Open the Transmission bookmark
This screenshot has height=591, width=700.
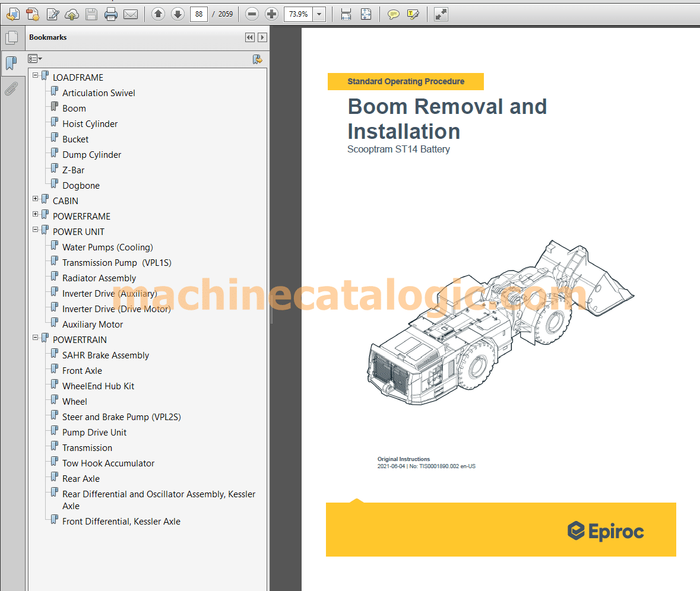click(87, 448)
